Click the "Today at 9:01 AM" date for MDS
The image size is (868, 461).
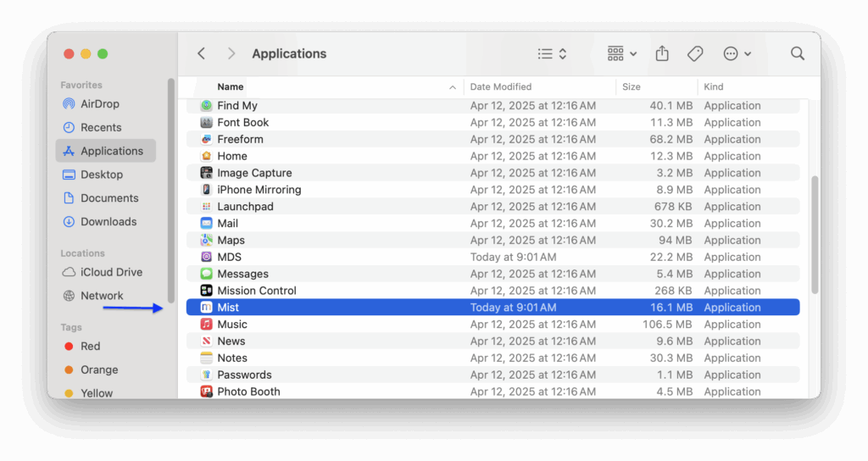(513, 257)
